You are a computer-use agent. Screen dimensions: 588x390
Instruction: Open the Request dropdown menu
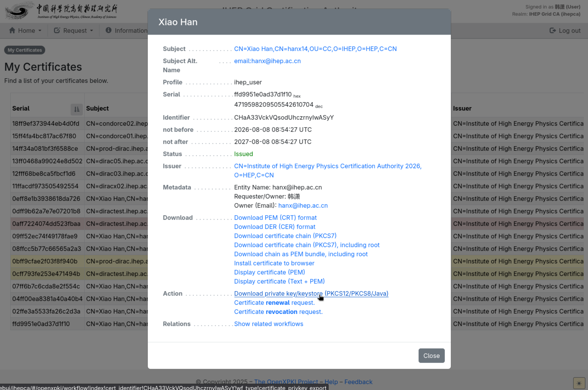(x=73, y=31)
